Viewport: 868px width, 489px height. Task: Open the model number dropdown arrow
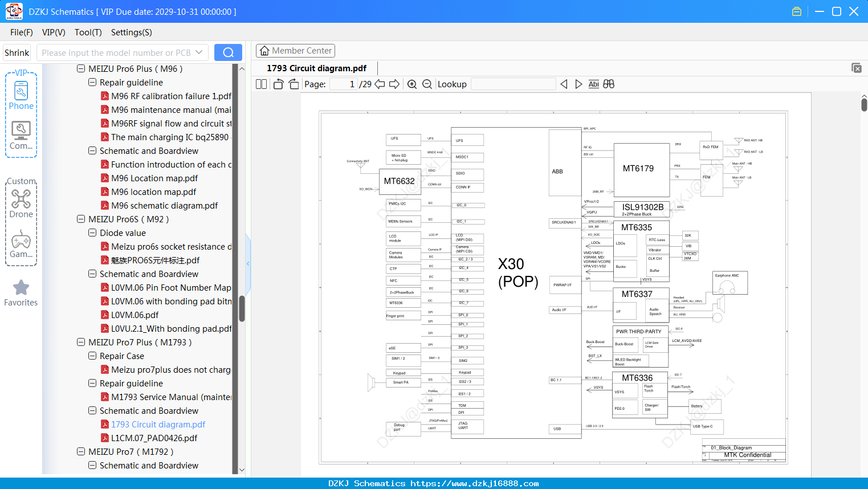click(199, 52)
